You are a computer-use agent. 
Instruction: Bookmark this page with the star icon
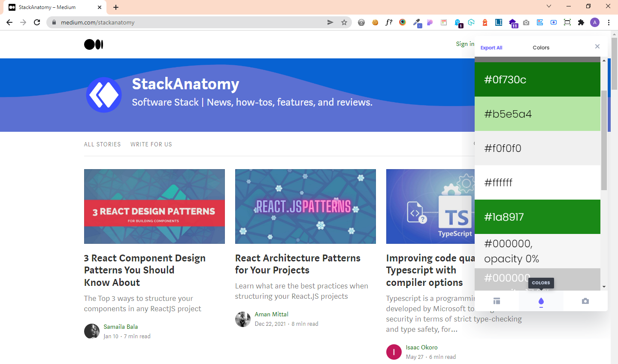[x=344, y=22]
